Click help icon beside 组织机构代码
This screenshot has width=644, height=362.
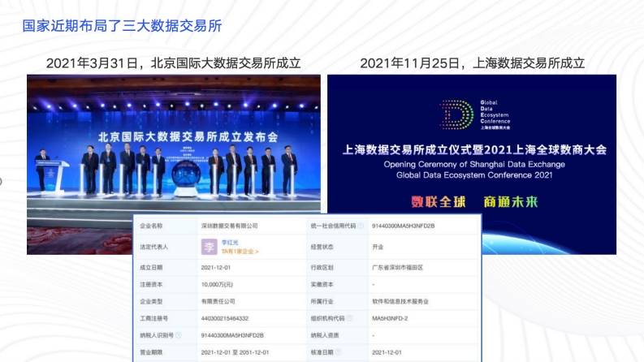349,318
